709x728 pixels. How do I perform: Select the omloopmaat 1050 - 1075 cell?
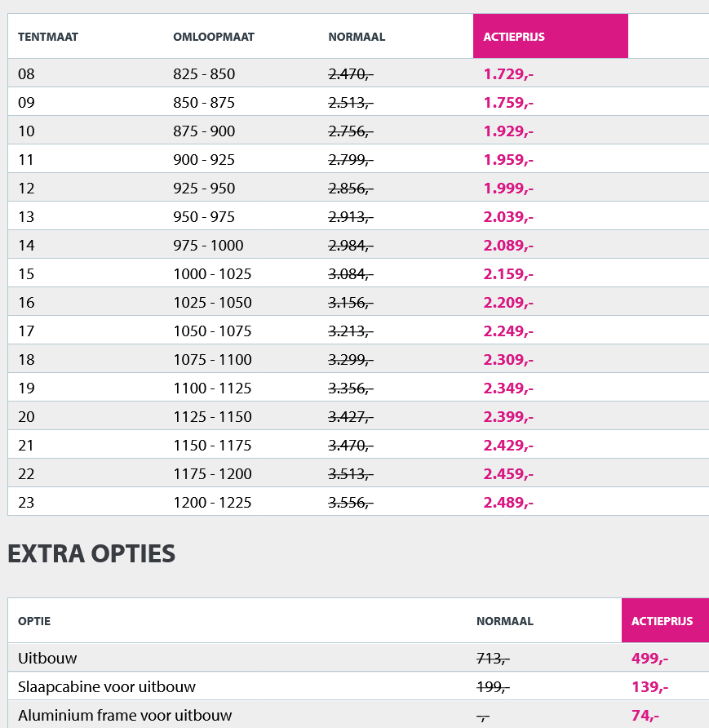[x=212, y=331]
